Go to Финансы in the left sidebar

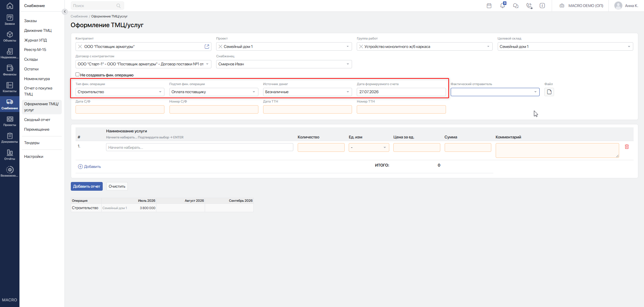click(x=10, y=70)
